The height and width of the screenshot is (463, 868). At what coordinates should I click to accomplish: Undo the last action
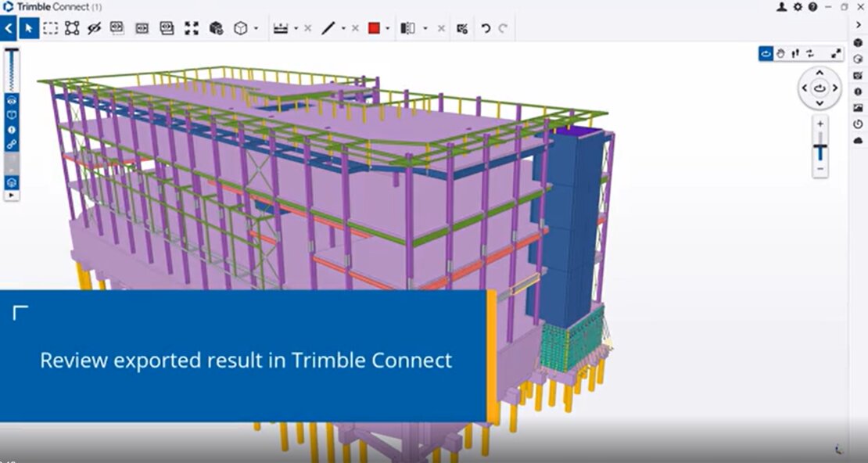pyautogui.click(x=486, y=28)
